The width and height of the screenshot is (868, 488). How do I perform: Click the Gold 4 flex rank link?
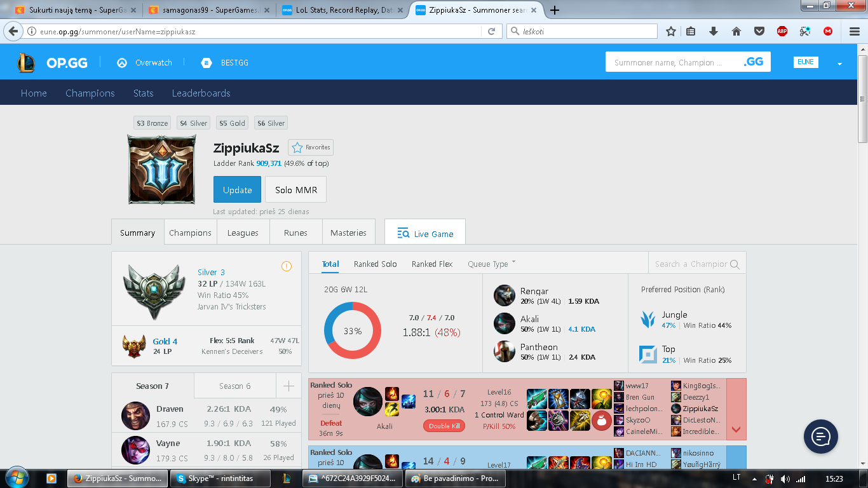pyautogui.click(x=165, y=341)
